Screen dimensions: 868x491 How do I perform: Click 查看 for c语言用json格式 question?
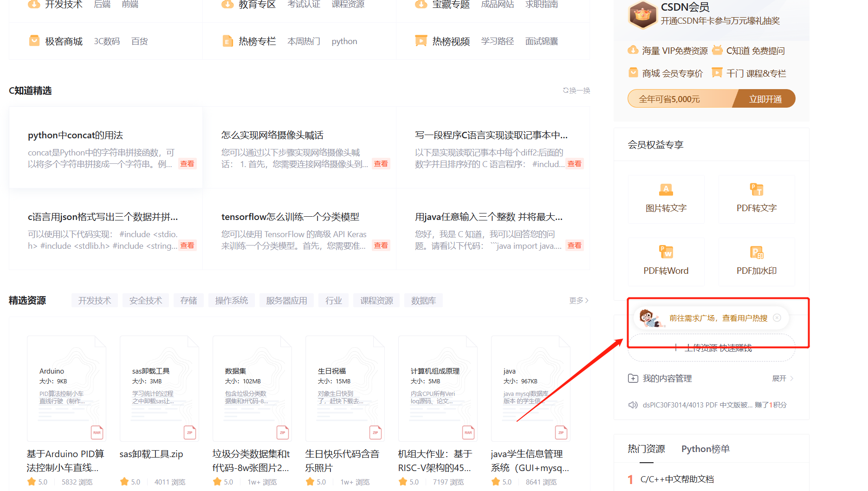[188, 245]
